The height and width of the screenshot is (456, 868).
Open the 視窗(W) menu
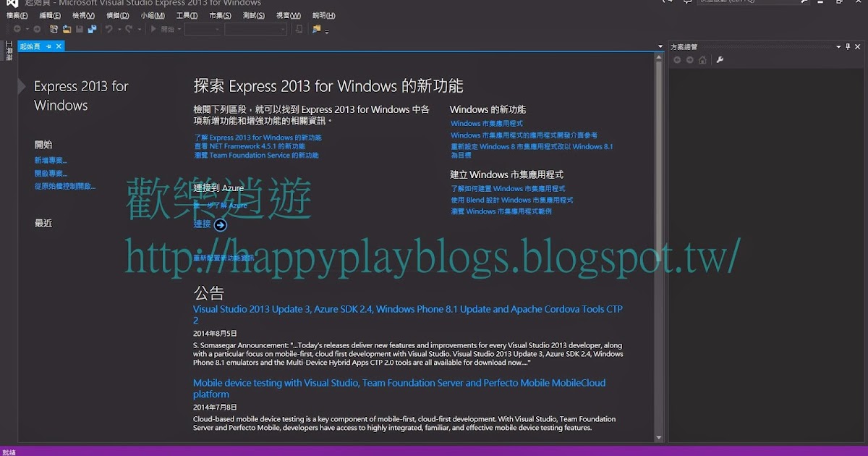(x=289, y=15)
